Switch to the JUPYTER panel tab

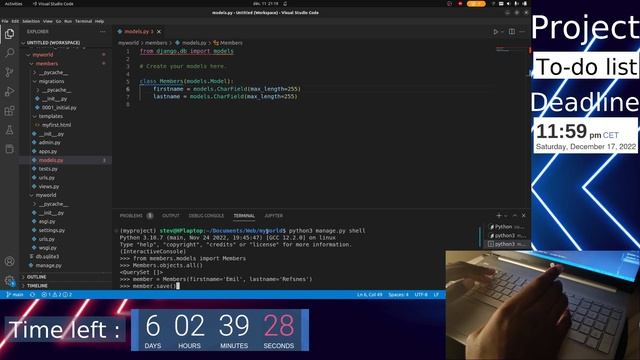(273, 216)
